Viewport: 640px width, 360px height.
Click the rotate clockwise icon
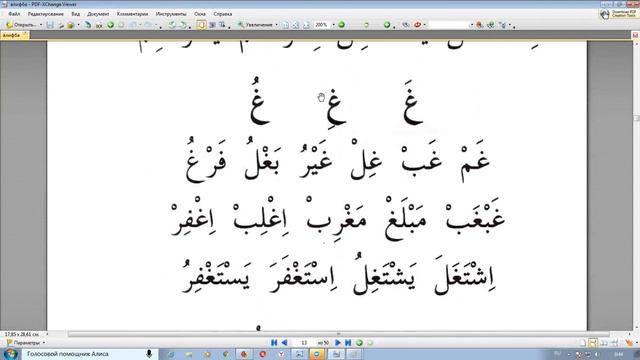[183, 25]
